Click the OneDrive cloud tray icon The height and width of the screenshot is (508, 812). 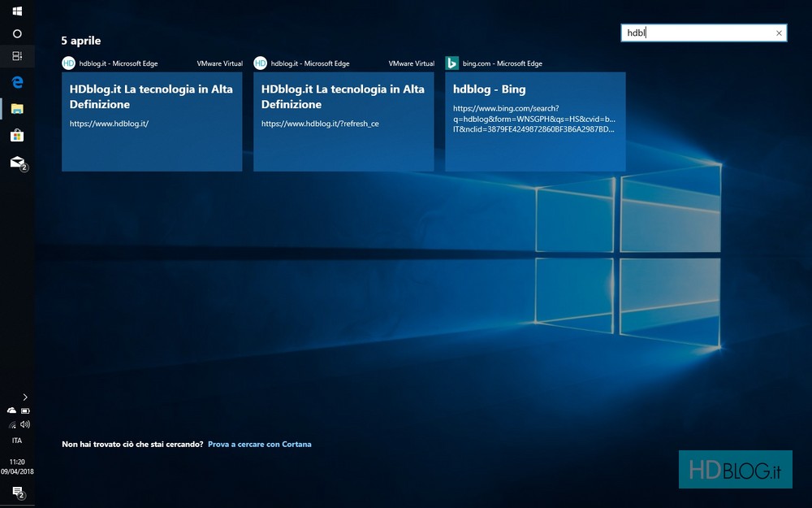click(11, 410)
